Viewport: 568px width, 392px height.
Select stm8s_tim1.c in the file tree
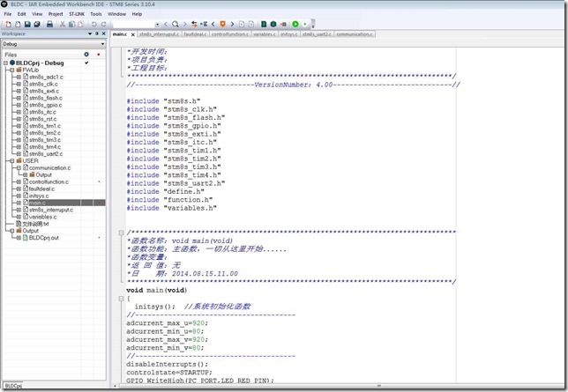point(45,126)
